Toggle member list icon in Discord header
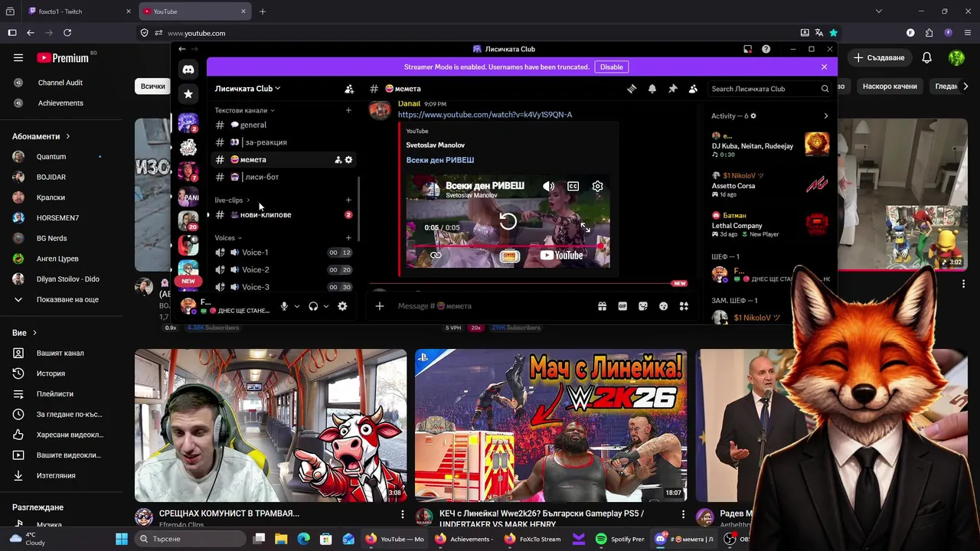This screenshot has width=980, height=551. tap(693, 89)
